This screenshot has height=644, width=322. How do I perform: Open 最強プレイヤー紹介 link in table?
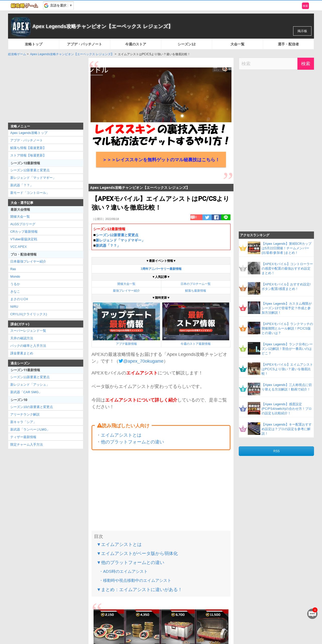[x=126, y=291]
